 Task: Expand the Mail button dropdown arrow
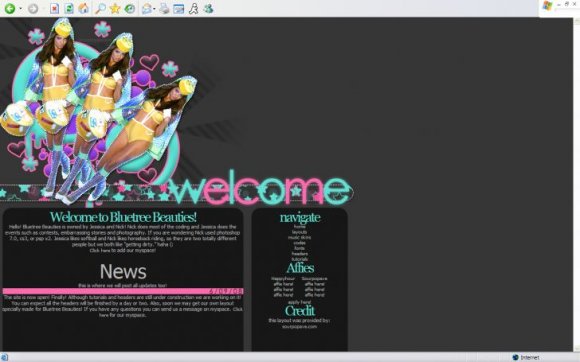(x=154, y=9)
